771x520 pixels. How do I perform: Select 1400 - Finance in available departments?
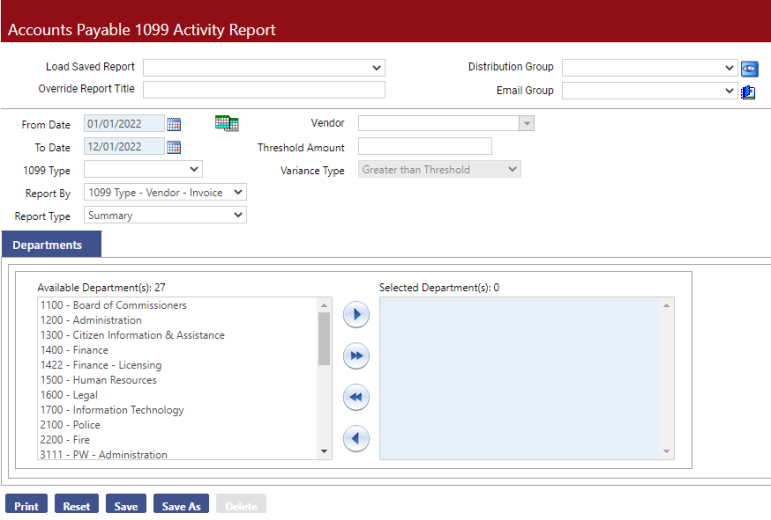(x=75, y=350)
